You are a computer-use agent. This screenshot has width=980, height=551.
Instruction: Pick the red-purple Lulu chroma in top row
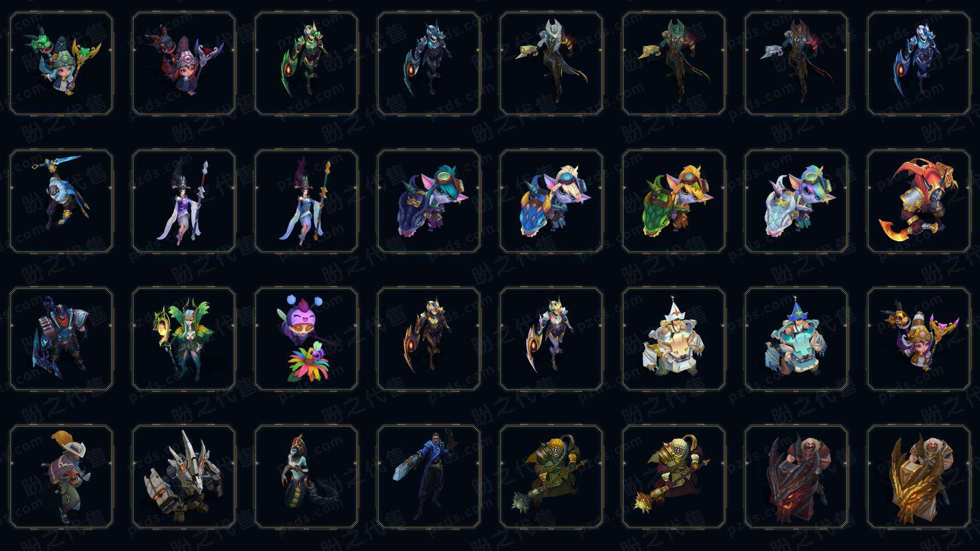(x=184, y=64)
